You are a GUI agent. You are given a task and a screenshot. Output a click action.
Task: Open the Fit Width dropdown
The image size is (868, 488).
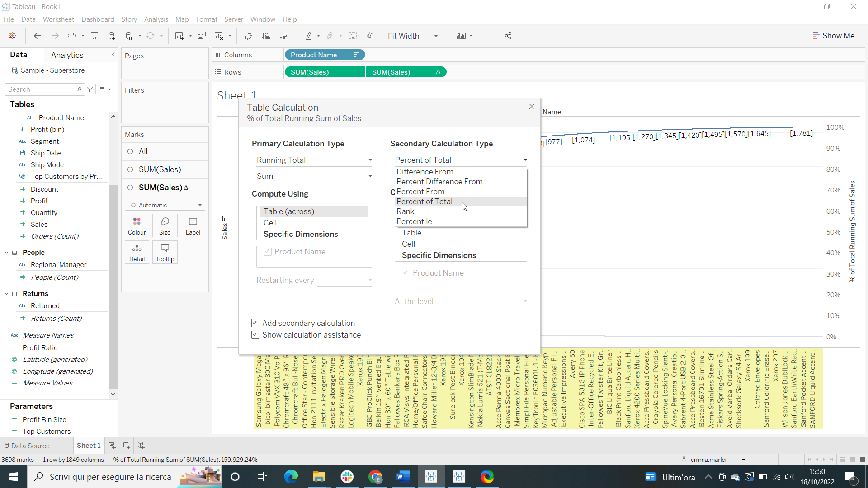click(435, 36)
